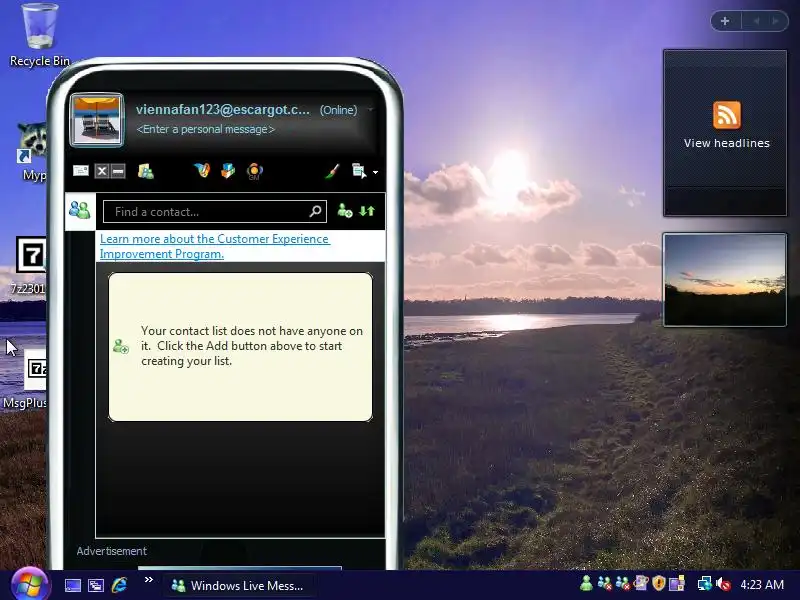Open the colorful cube toolbar icon
Viewport: 800px width, 600px height.
[x=228, y=170]
